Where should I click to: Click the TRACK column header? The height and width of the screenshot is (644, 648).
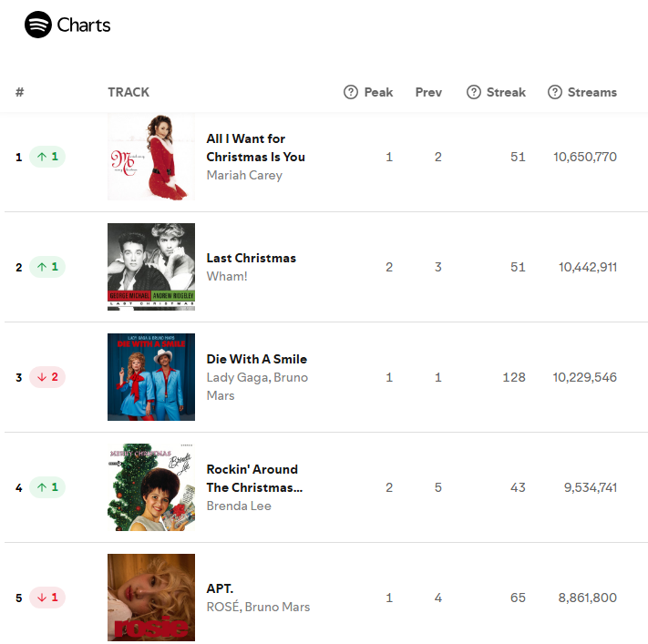(x=129, y=92)
